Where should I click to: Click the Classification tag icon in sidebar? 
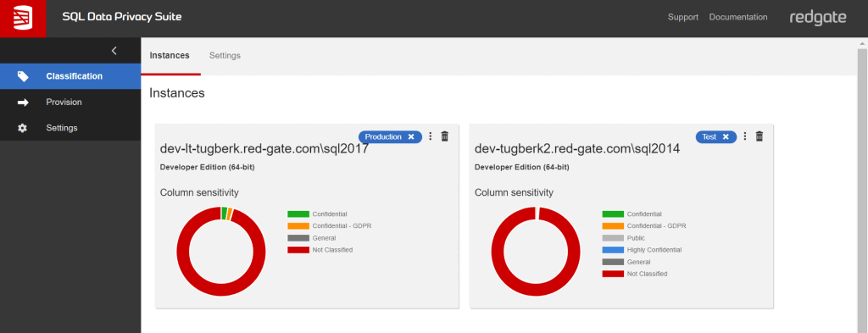coord(23,76)
